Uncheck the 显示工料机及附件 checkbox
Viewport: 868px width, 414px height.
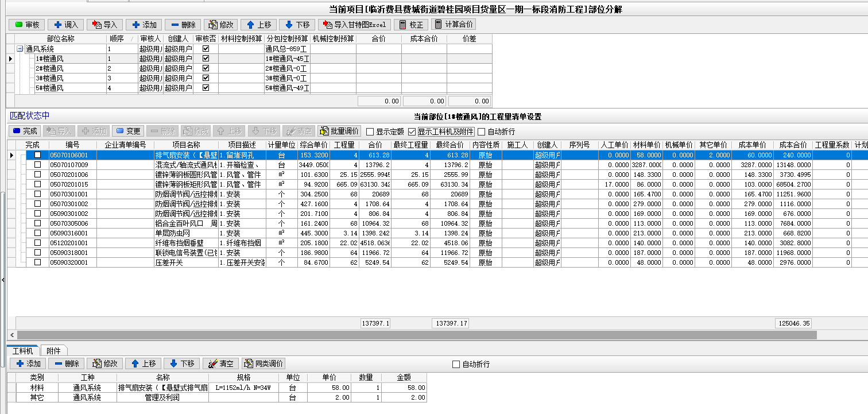coord(412,131)
